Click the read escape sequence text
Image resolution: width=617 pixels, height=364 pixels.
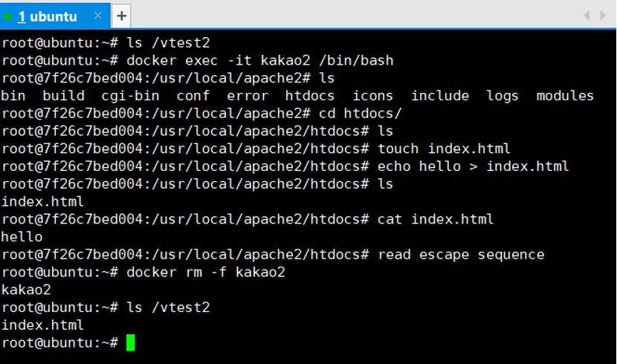pos(461,255)
